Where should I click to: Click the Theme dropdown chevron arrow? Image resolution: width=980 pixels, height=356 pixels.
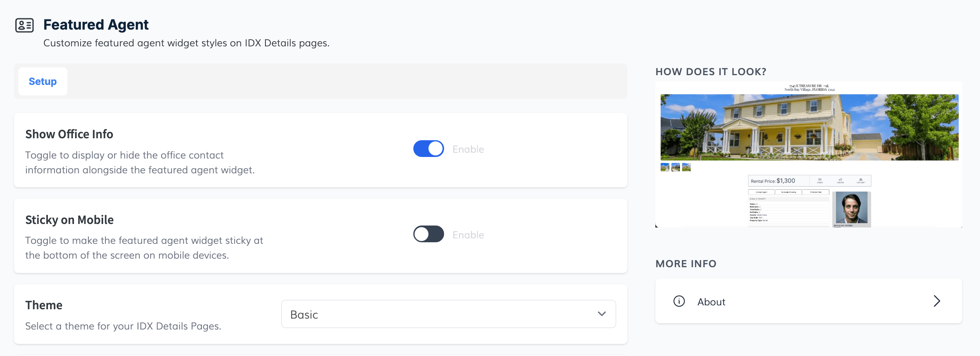[602, 314]
